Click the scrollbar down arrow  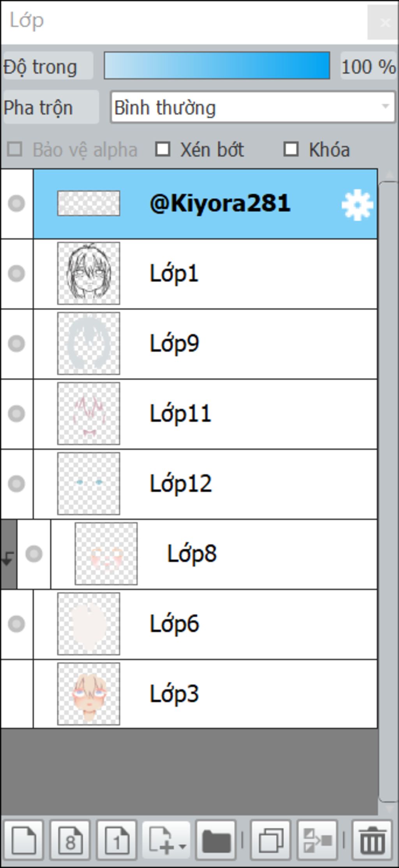click(x=388, y=808)
